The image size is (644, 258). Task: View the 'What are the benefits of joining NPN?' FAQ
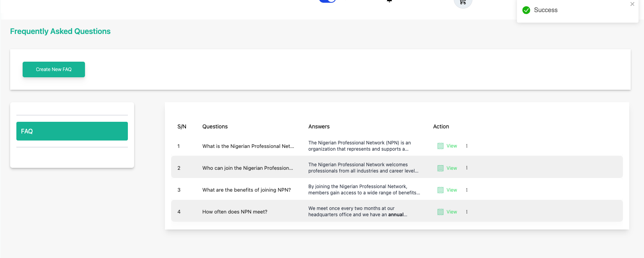(447, 190)
